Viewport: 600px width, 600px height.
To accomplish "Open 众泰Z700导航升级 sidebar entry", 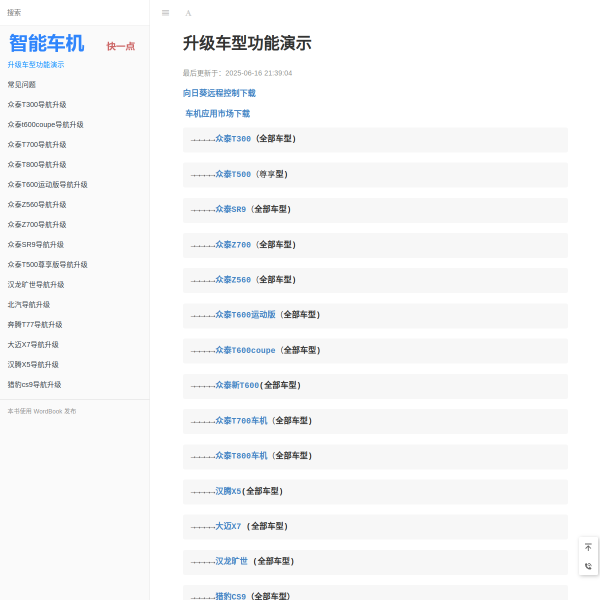I will point(37,225).
